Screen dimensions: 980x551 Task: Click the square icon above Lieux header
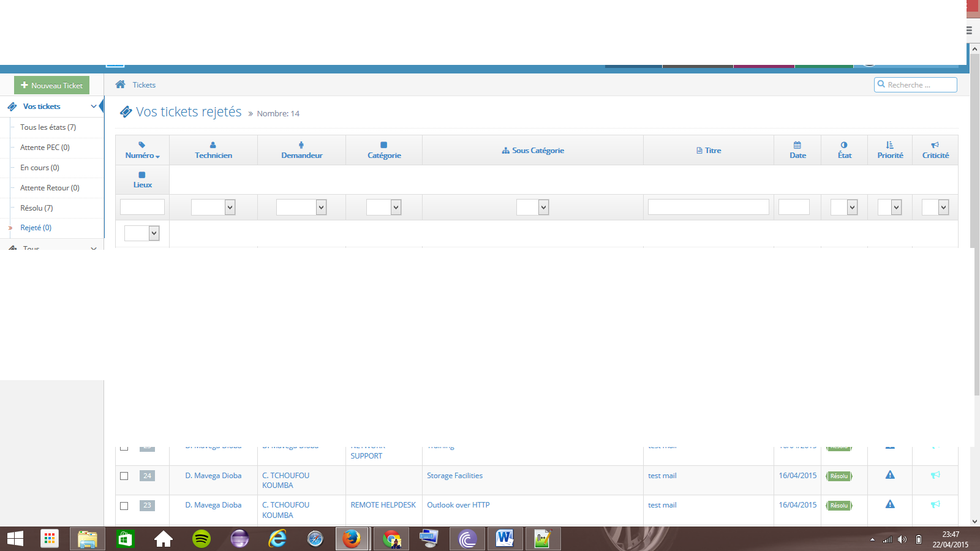pyautogui.click(x=142, y=174)
